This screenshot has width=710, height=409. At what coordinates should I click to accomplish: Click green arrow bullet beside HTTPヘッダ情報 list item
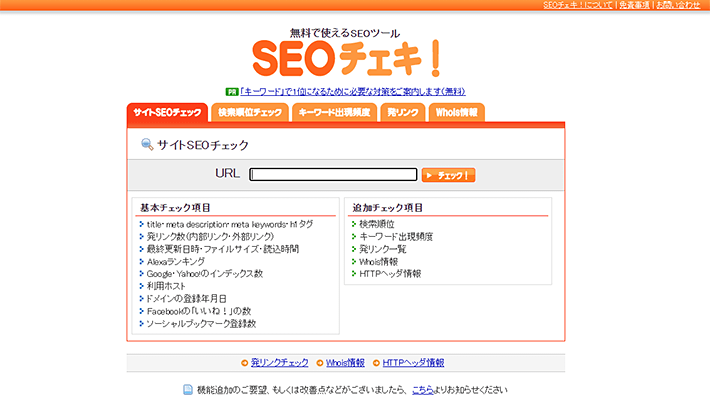pyautogui.click(x=354, y=274)
